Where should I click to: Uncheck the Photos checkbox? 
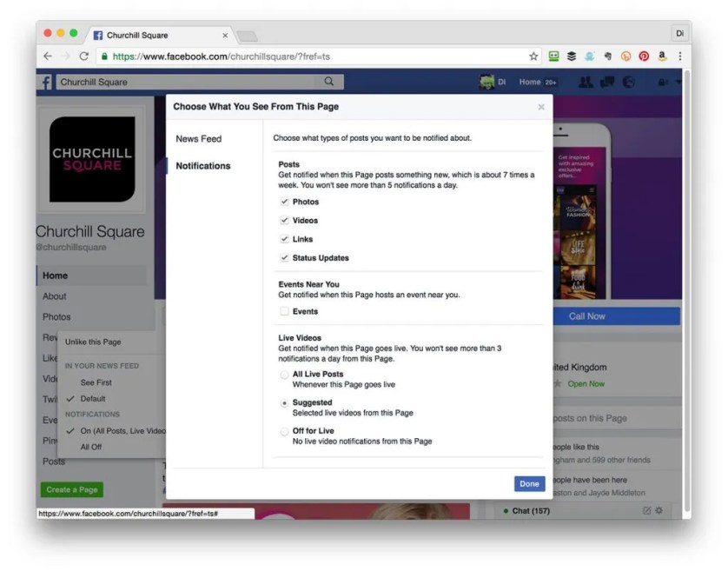point(284,202)
